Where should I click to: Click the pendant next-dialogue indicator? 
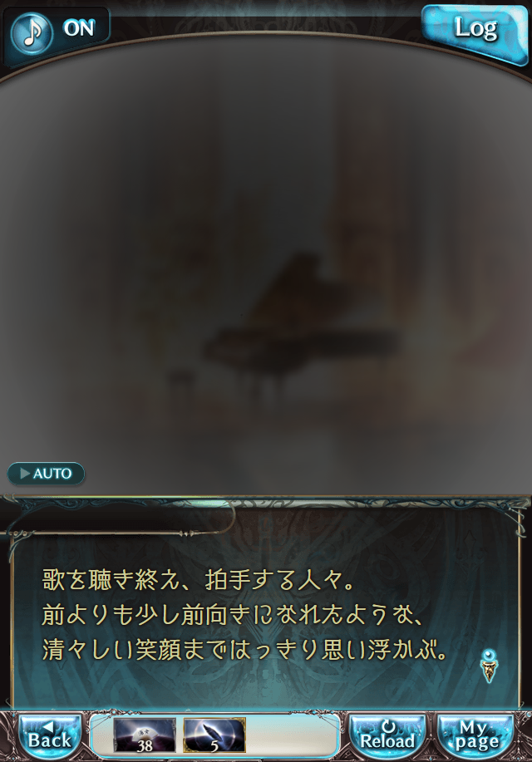pyautogui.click(x=489, y=666)
